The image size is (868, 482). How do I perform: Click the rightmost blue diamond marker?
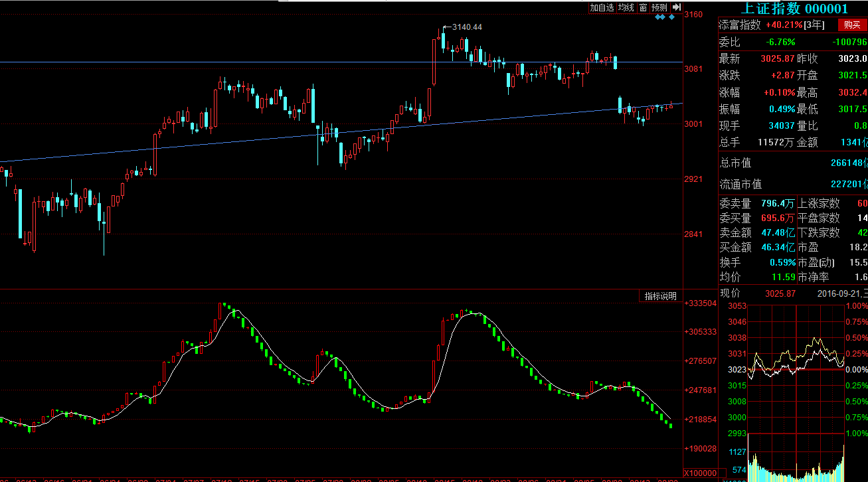tap(672, 17)
